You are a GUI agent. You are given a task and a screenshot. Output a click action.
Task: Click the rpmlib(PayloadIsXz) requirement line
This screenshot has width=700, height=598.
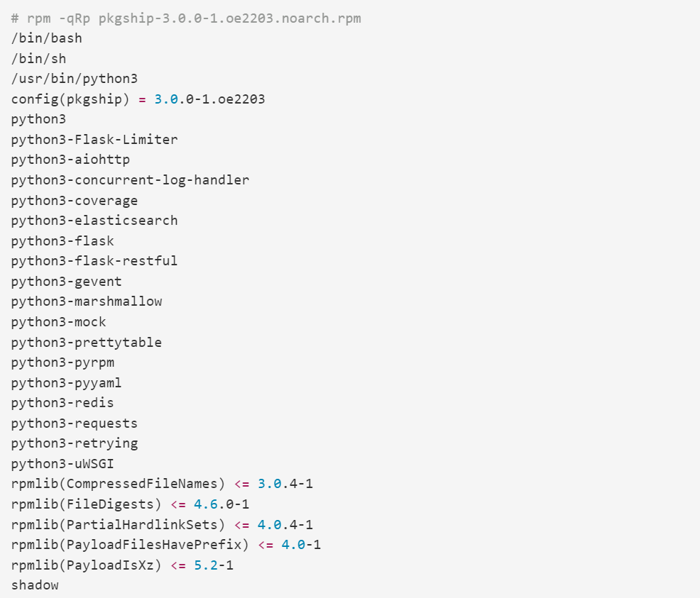point(122,565)
